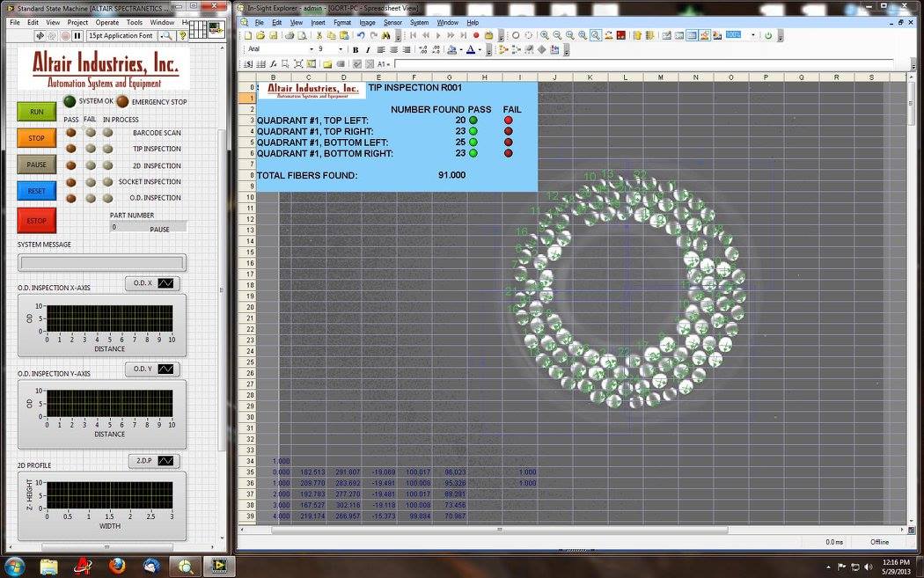
Task: Click the TOP LEFT quadrant green pass light
Action: pos(473,121)
